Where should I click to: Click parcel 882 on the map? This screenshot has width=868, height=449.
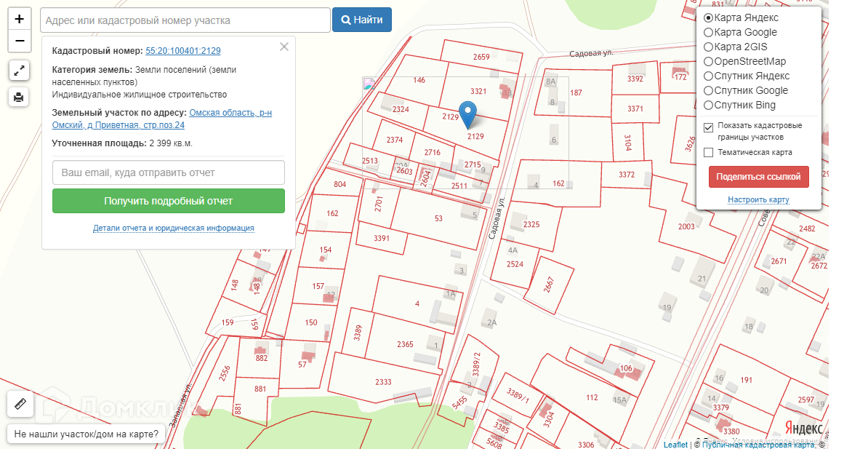click(262, 358)
